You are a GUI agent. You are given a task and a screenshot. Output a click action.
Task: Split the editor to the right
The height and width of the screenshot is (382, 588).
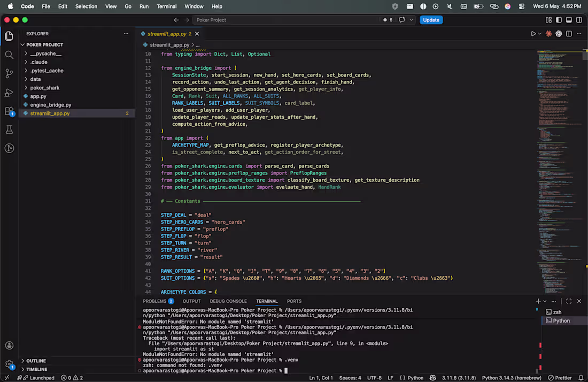coord(569,34)
